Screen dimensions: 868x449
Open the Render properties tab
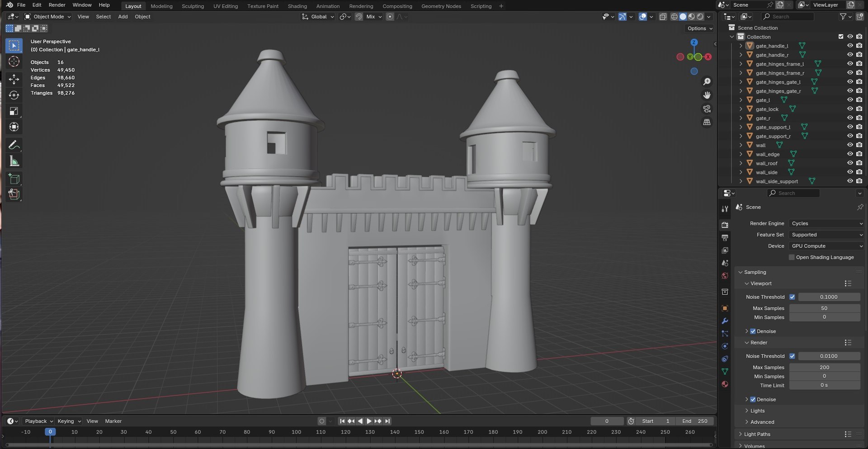tap(725, 225)
